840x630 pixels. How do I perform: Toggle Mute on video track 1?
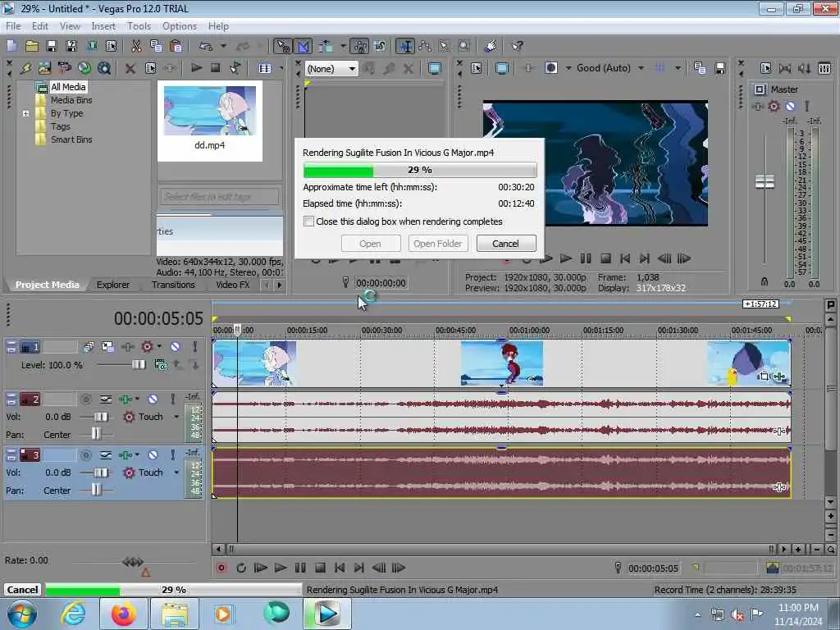tap(176, 347)
